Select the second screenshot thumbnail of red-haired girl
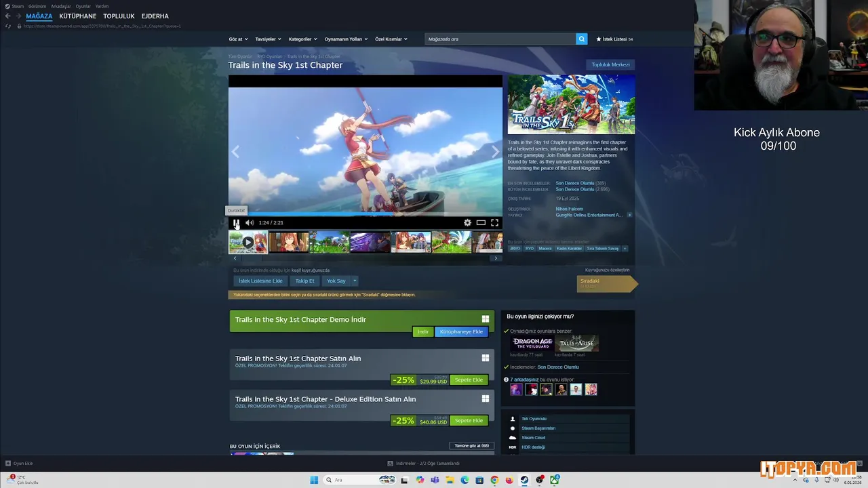Screen dimensions: 868x488 (x=288, y=242)
